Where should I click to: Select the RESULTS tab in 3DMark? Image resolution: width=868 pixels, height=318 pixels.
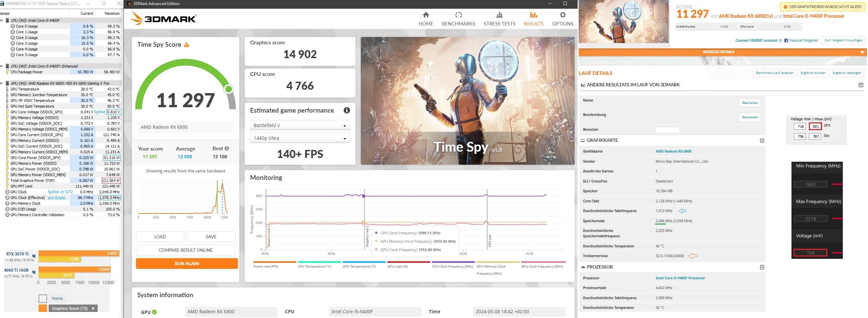click(533, 19)
